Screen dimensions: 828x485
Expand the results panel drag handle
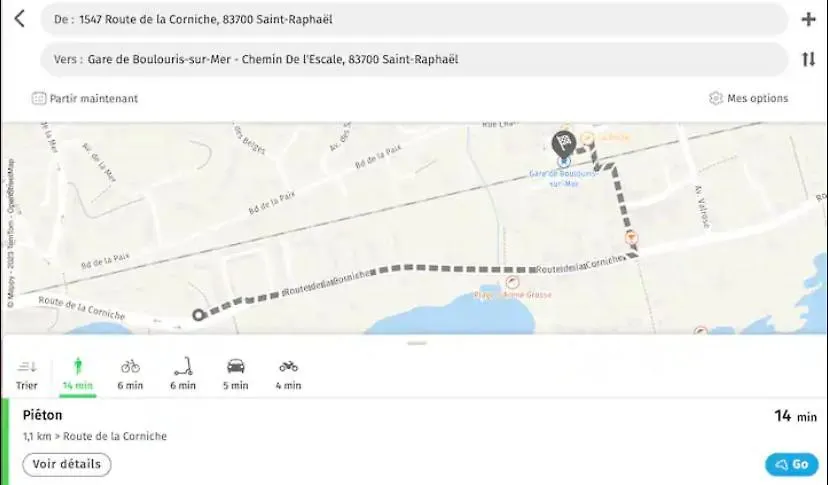pos(417,343)
